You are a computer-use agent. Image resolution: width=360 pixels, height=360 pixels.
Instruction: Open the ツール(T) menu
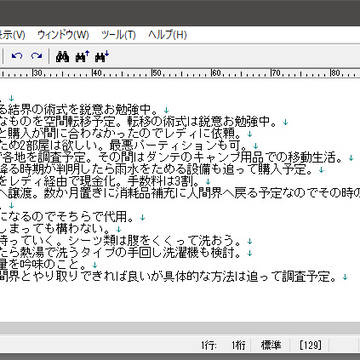[119, 35]
